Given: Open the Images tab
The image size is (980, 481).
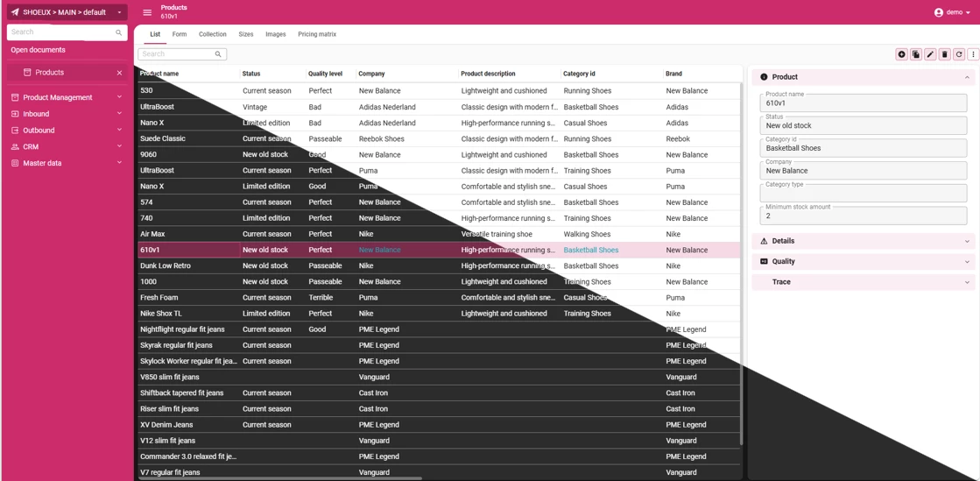Looking at the screenshot, I should coord(276,34).
